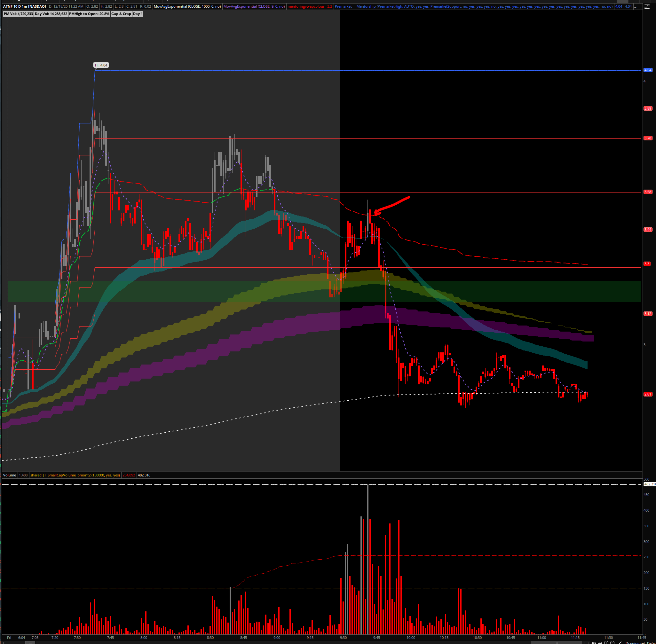This screenshot has height=644, width=656.
Task: Click the scroll right arrow near zoom icons
Action: point(588,643)
